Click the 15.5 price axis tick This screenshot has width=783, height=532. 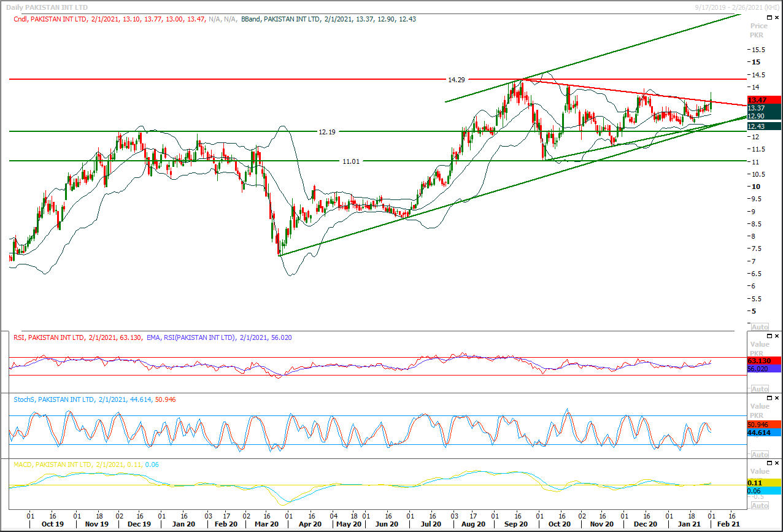point(758,50)
